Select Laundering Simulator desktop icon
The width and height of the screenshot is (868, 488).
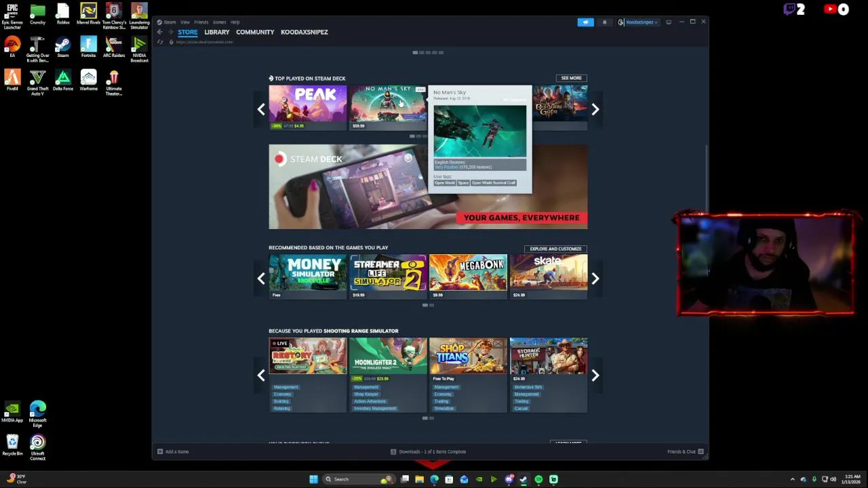(x=139, y=16)
